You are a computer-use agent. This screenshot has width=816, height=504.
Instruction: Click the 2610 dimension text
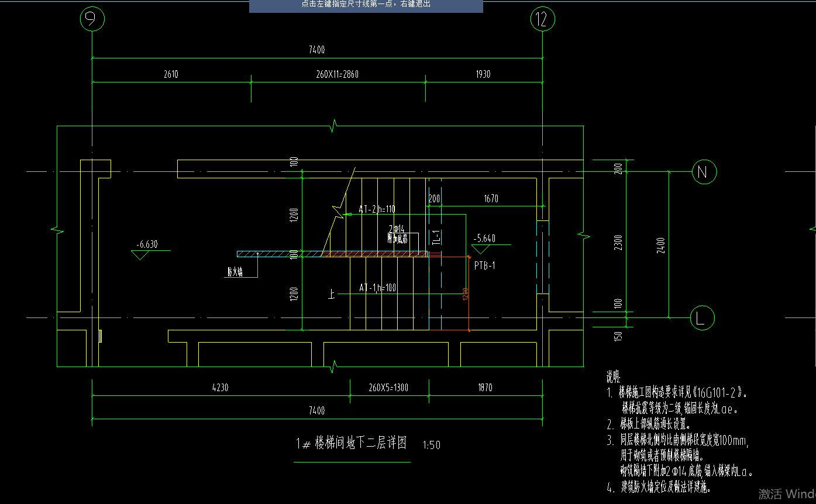click(x=171, y=74)
